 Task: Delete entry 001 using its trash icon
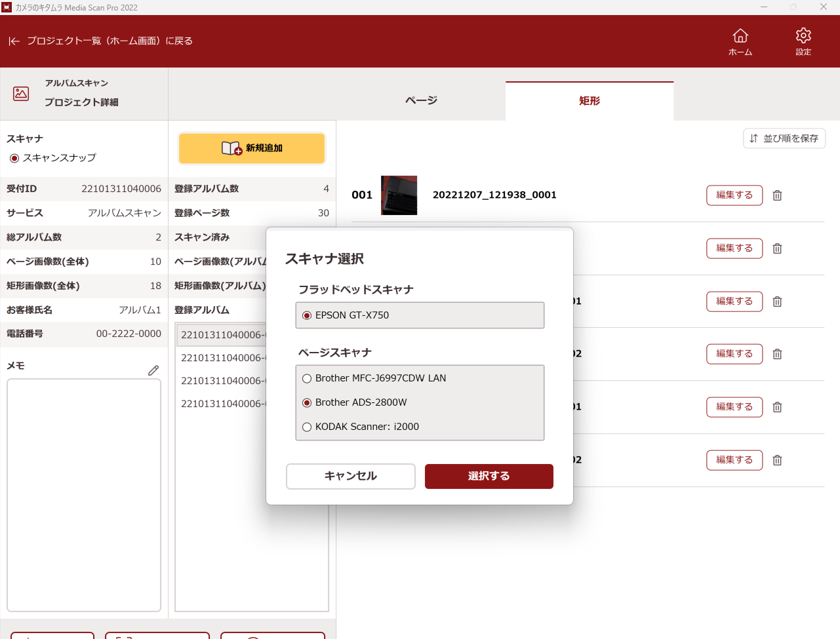point(777,195)
